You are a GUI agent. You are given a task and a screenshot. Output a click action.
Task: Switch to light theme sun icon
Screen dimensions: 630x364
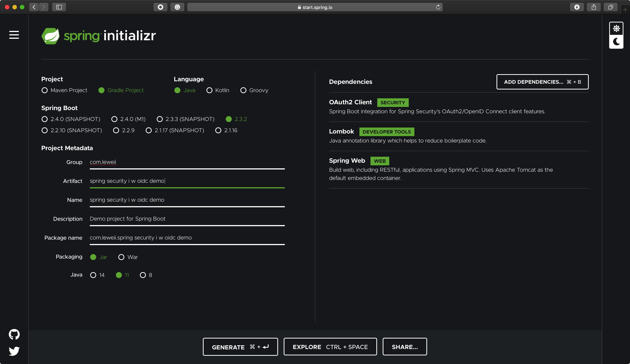click(616, 29)
